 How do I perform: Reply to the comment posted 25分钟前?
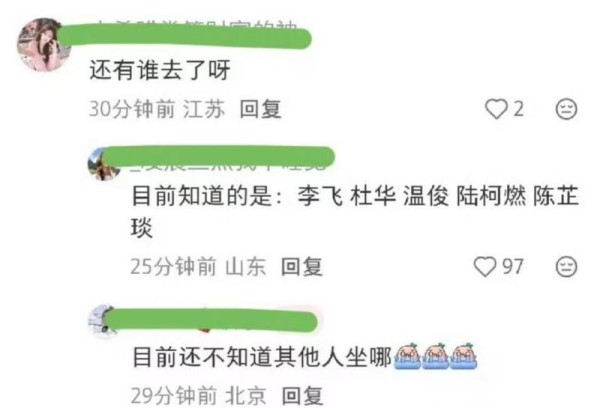302,267
